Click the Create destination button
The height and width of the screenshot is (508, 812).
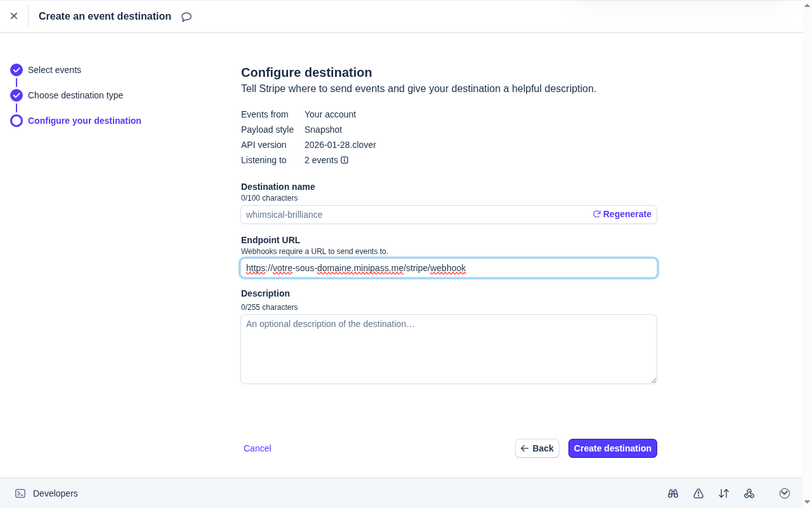pyautogui.click(x=612, y=448)
